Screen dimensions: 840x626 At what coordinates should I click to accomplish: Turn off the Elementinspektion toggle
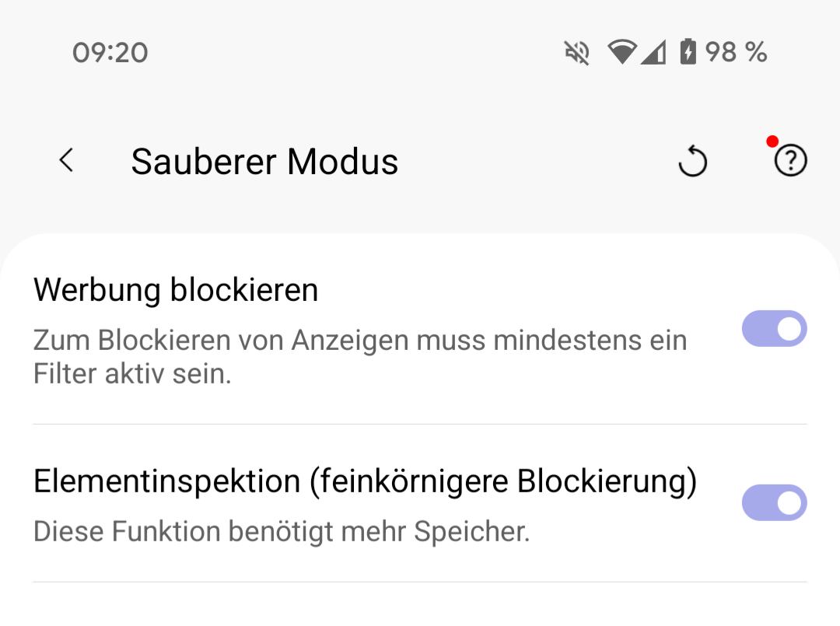click(774, 502)
